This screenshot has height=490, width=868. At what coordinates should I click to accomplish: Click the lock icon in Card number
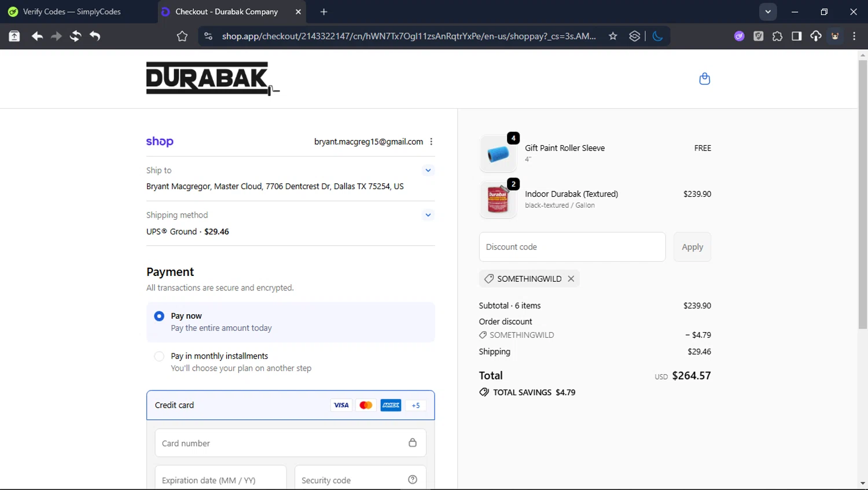413,443
